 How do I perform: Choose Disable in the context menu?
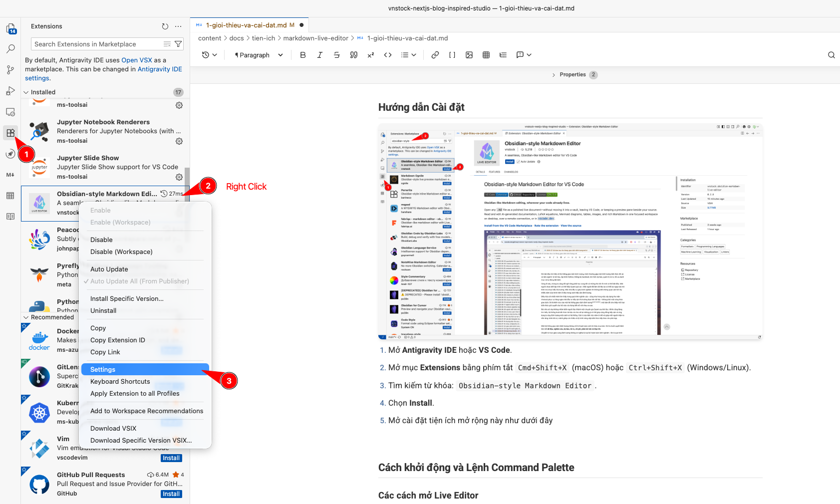[x=101, y=240]
